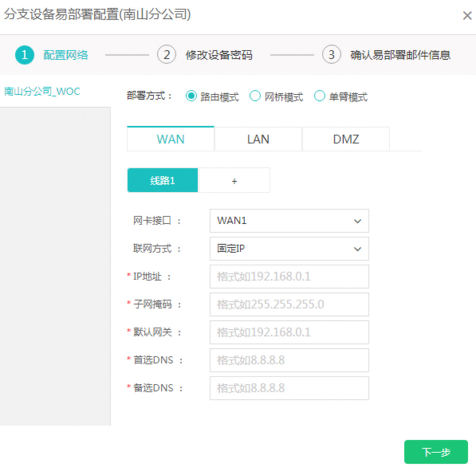Add a new line with plus button
The width and height of the screenshot is (476, 469).
click(x=234, y=181)
